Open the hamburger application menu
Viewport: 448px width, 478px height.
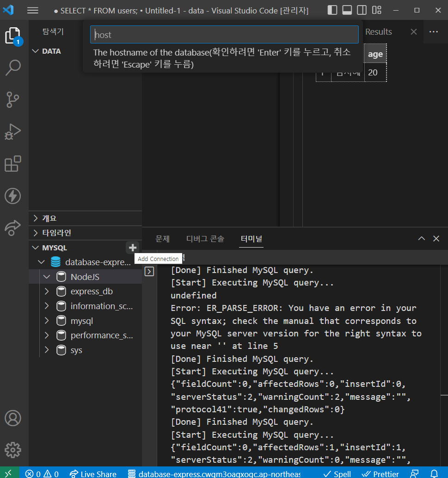pyautogui.click(x=32, y=10)
